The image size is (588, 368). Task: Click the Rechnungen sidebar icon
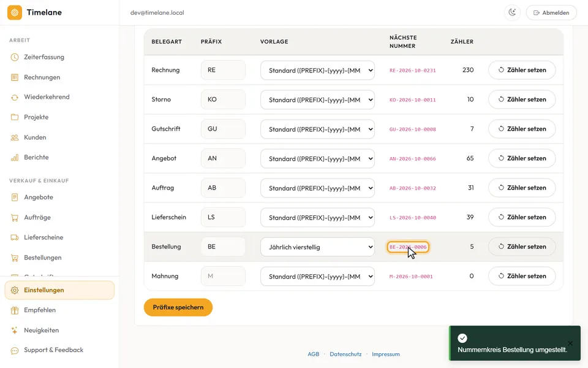tap(15, 77)
